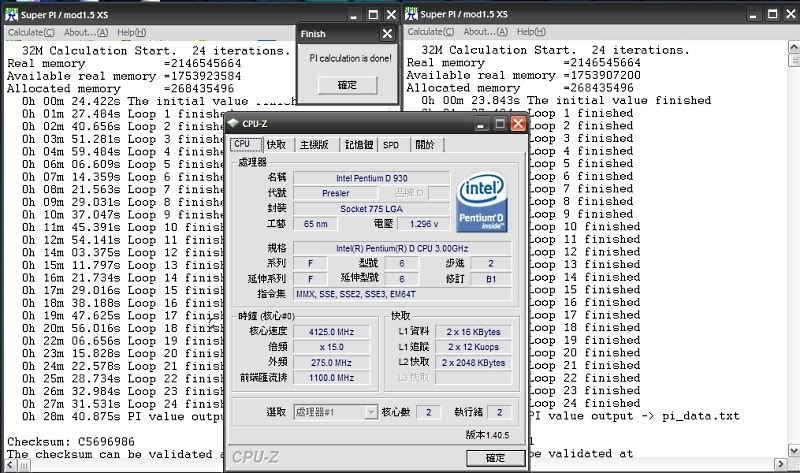Screen dimensions: 800x473
Task: Click the 1.296 v voltage field
Action: coord(423,224)
